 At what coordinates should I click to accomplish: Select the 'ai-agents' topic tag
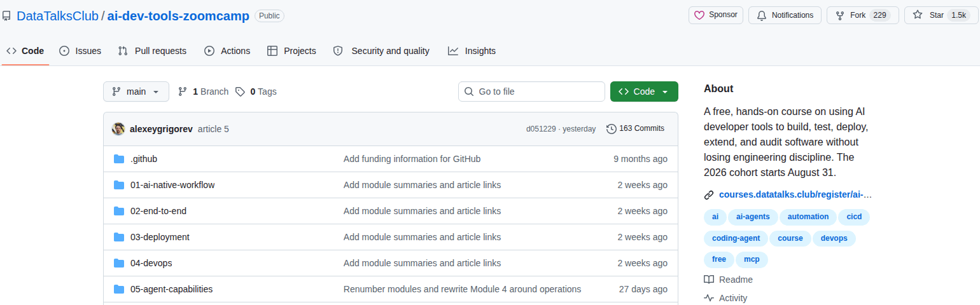point(753,217)
